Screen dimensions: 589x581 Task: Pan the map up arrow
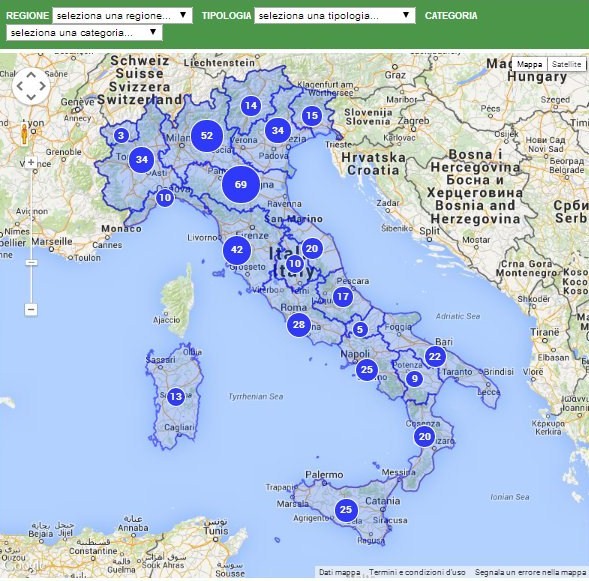(x=31, y=75)
